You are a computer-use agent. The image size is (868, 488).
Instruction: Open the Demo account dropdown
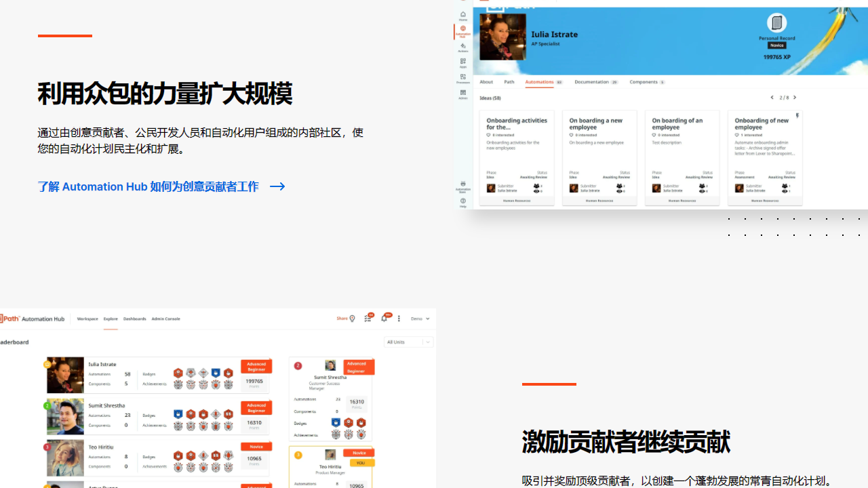(420, 319)
